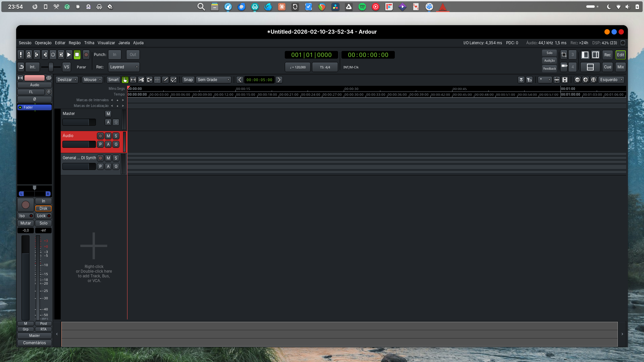Image resolution: width=644 pixels, height=362 pixels.
Task: Select the Cut (scissors) tool
Action: [x=141, y=80]
